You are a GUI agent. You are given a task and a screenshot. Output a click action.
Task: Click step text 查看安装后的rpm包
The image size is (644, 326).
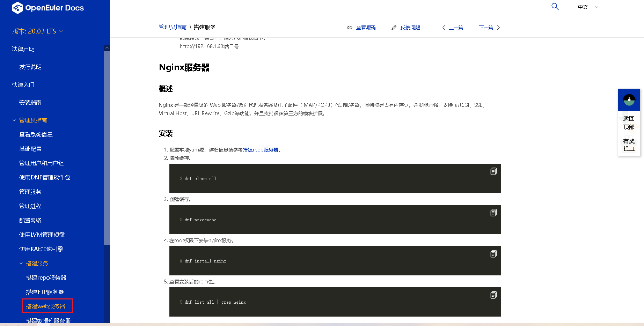point(192,282)
